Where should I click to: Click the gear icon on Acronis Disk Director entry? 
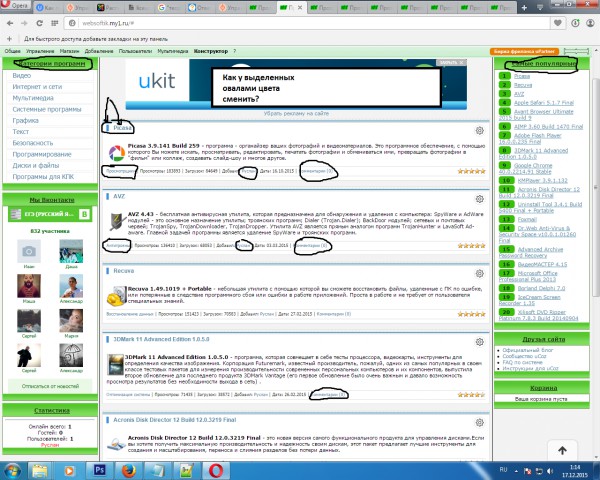point(479,423)
